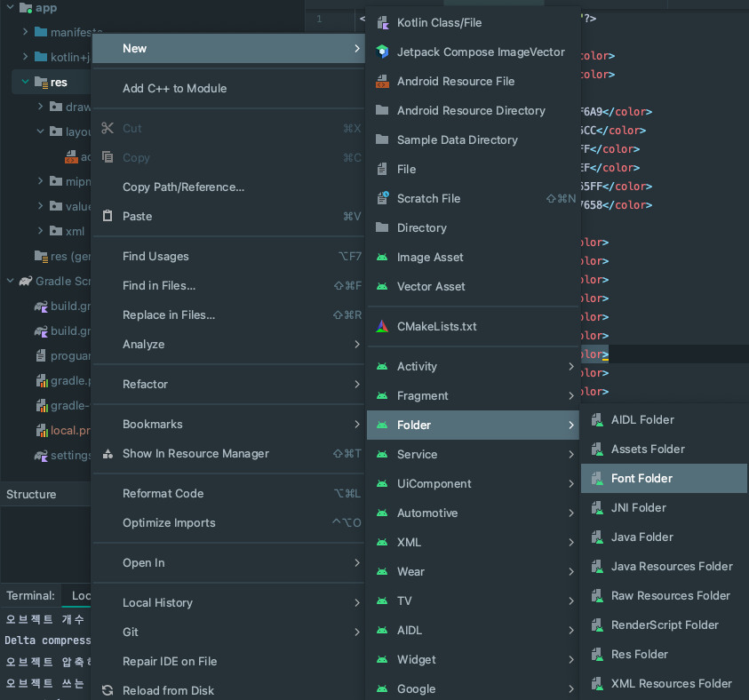The image size is (749, 700).
Task: Select Repair IDE on File
Action: pos(228,661)
